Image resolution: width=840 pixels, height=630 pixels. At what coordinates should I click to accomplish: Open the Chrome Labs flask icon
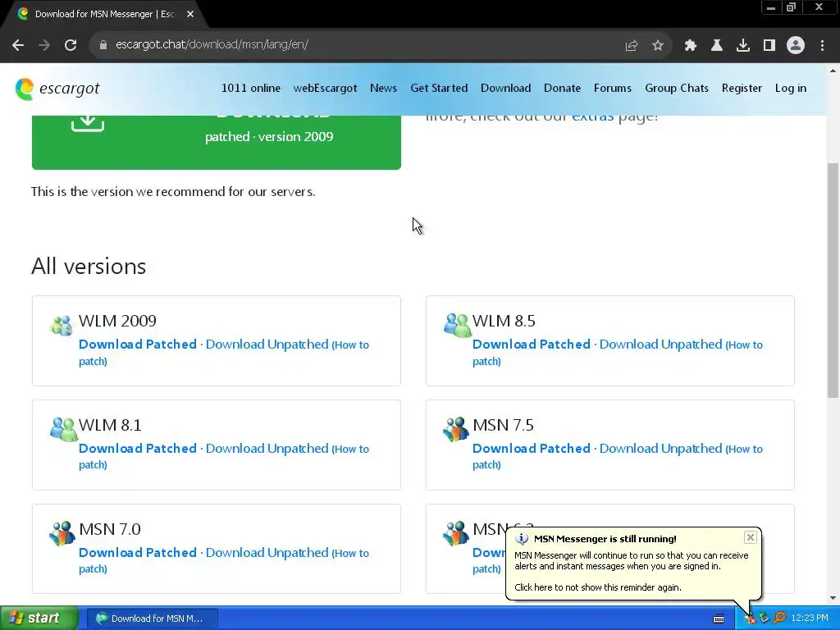(x=717, y=46)
